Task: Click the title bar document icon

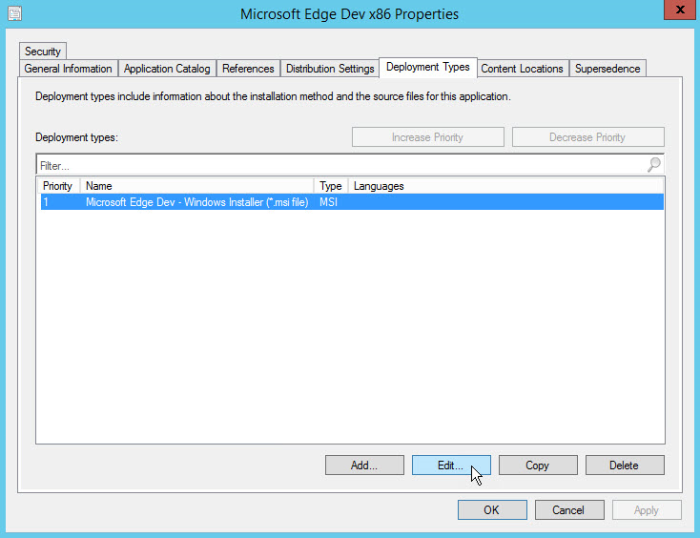Action: click(x=15, y=13)
